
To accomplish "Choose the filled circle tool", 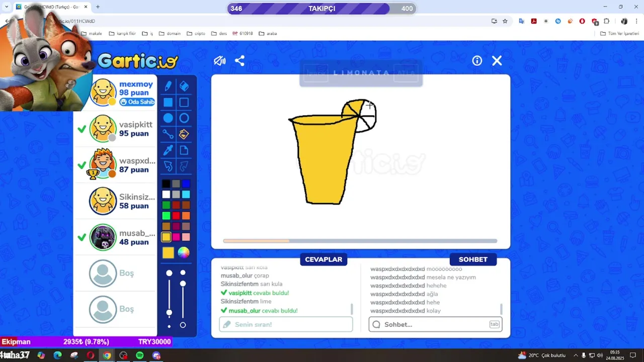I will coord(168,118).
